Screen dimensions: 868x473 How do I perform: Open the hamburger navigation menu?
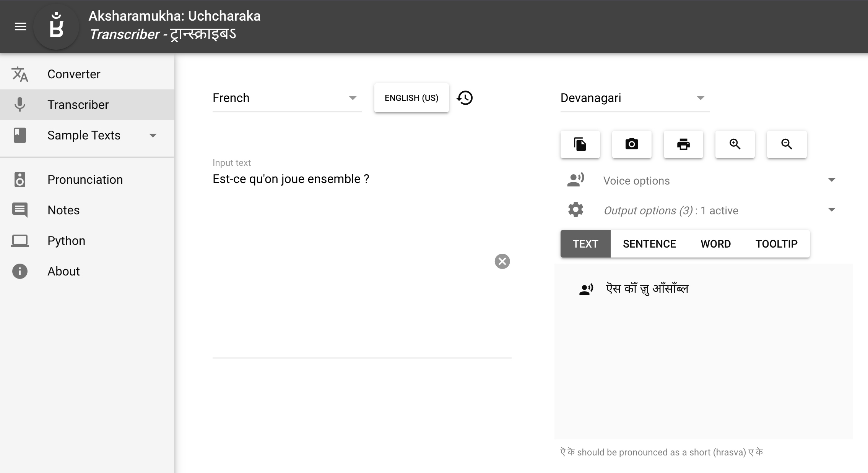coord(20,26)
